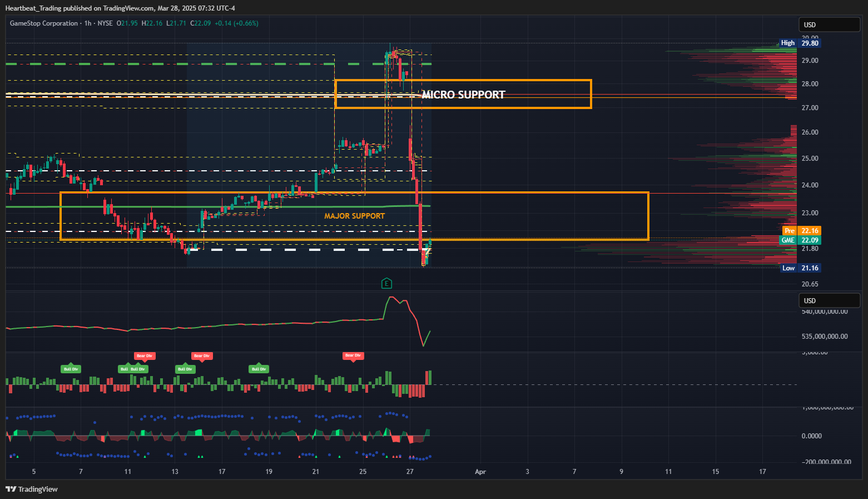Click date 5 on the time axis
Viewport: 868px width, 499px height.
[34, 472]
